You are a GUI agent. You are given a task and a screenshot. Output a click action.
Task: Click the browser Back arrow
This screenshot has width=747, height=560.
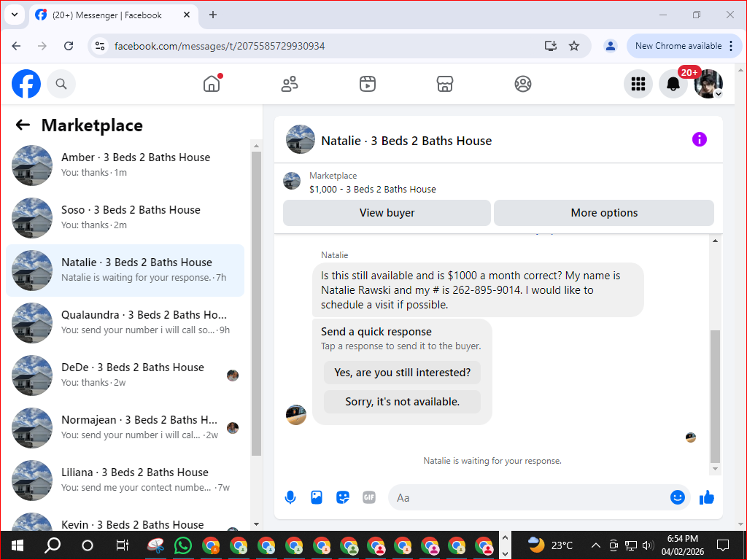pos(16,46)
